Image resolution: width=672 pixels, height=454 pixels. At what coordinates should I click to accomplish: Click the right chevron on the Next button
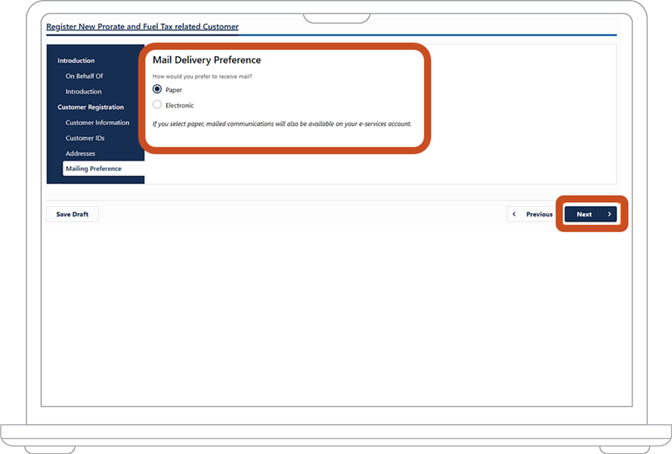609,214
